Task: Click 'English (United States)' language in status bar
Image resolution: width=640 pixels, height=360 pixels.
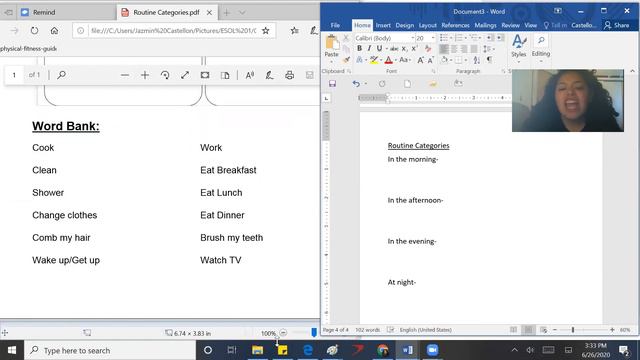Action: tap(425, 330)
